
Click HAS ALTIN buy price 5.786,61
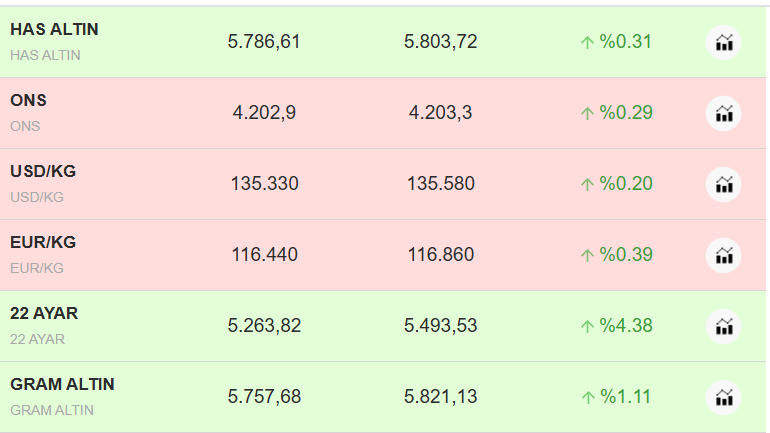264,42
